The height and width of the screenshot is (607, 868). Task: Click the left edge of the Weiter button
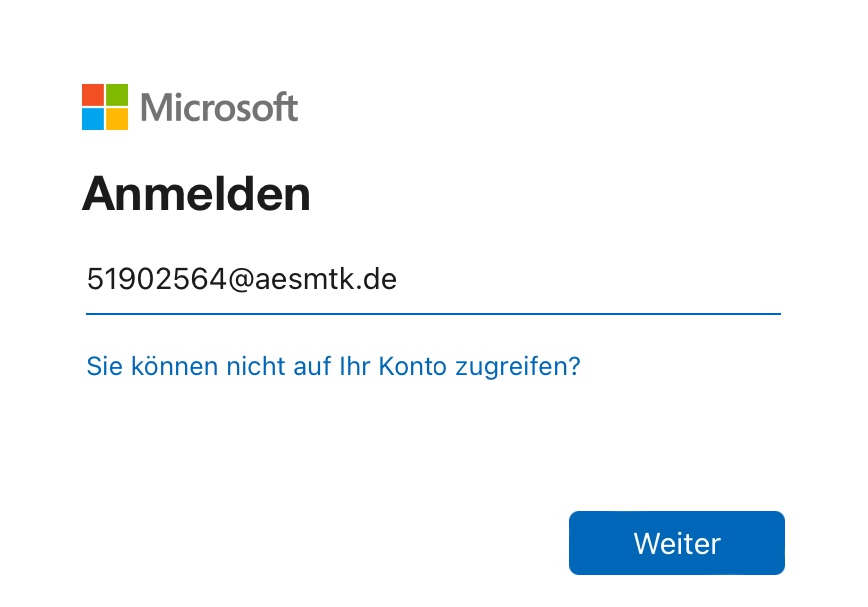coord(577,544)
